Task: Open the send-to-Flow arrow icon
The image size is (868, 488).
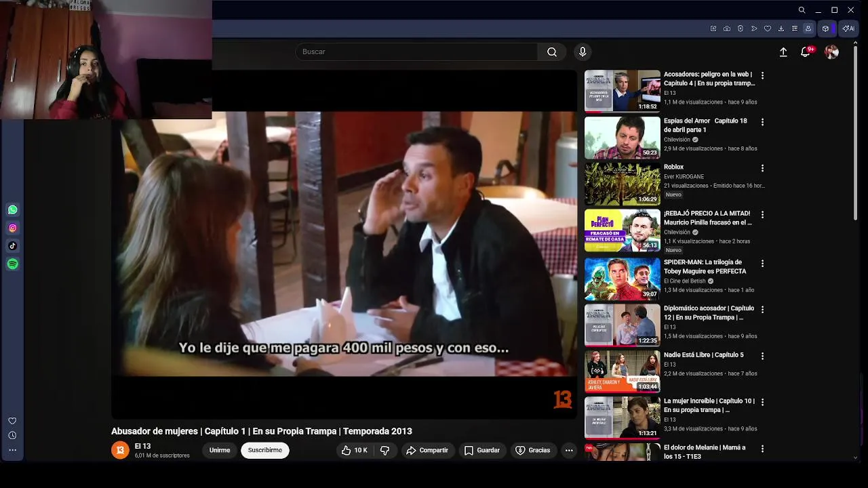Action: [x=754, y=28]
